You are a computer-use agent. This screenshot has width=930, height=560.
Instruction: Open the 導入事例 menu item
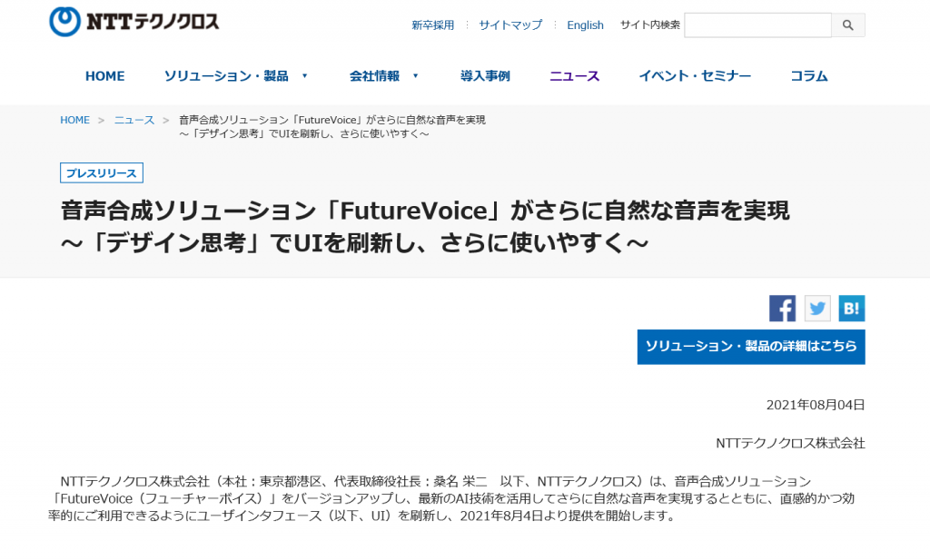tap(485, 76)
